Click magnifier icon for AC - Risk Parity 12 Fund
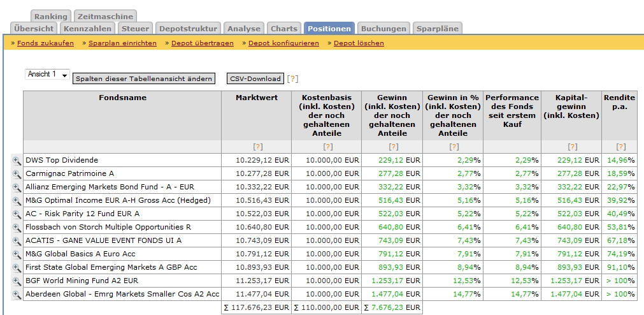Viewport: 644px width, 315px height. click(x=17, y=214)
